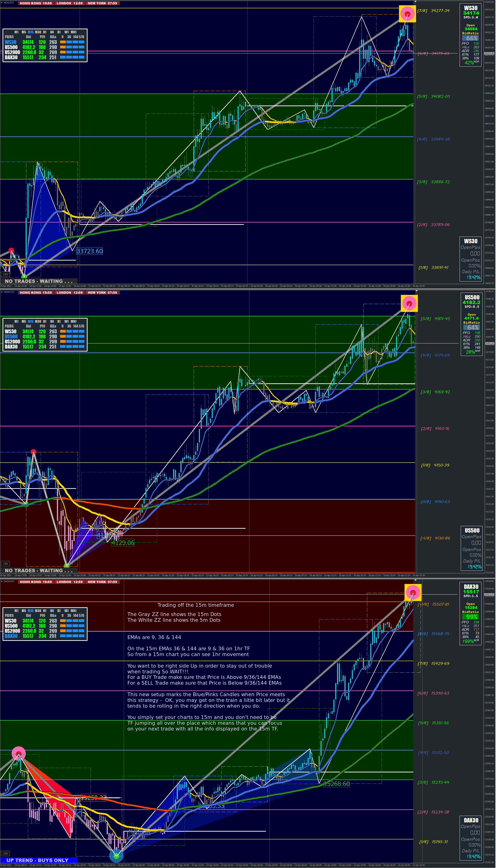Select M5 timeframe in US500 chart panel
496x868 pixels.
click(x=23, y=321)
